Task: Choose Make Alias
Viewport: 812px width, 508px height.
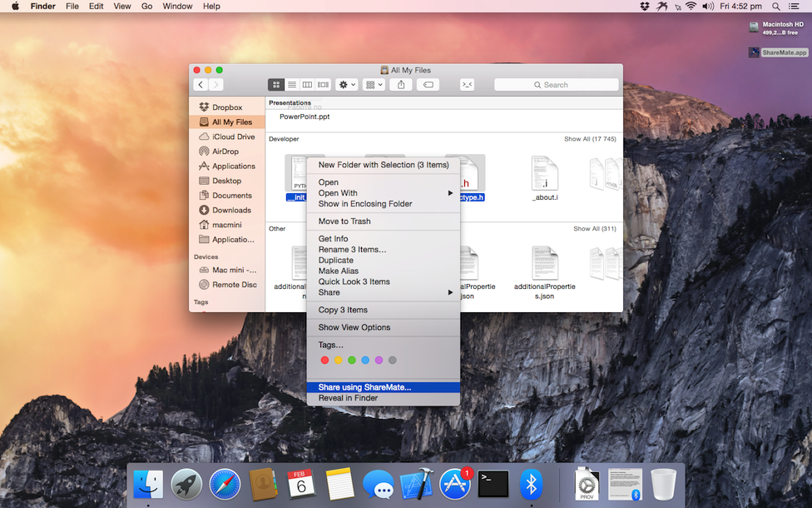Action: (x=384, y=271)
